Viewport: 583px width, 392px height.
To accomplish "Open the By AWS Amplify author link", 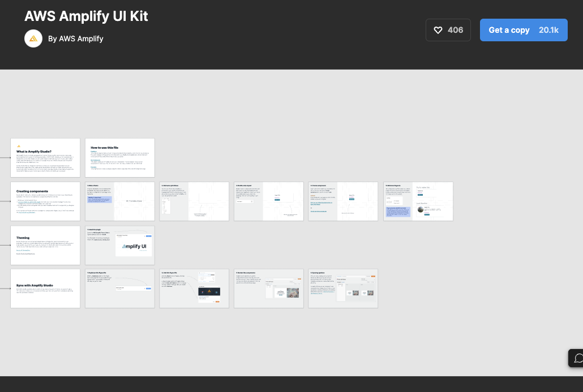I will (75, 38).
